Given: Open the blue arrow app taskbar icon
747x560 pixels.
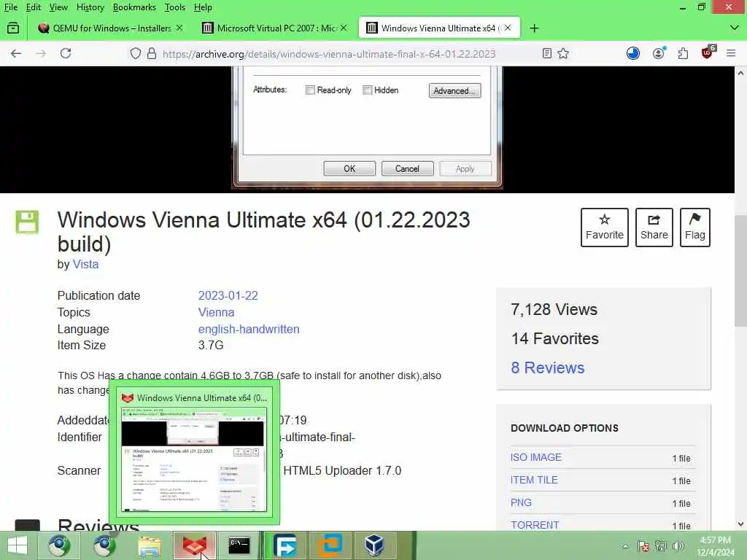Looking at the screenshot, I should [x=285, y=545].
